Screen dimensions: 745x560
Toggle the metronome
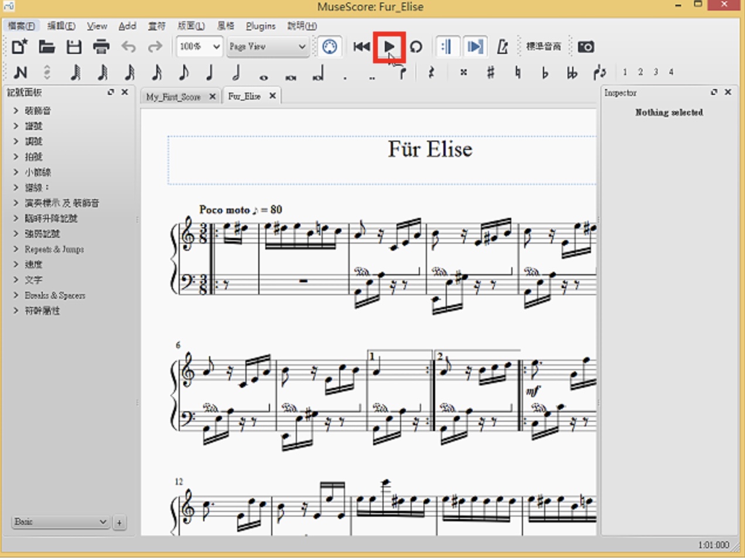pos(502,46)
